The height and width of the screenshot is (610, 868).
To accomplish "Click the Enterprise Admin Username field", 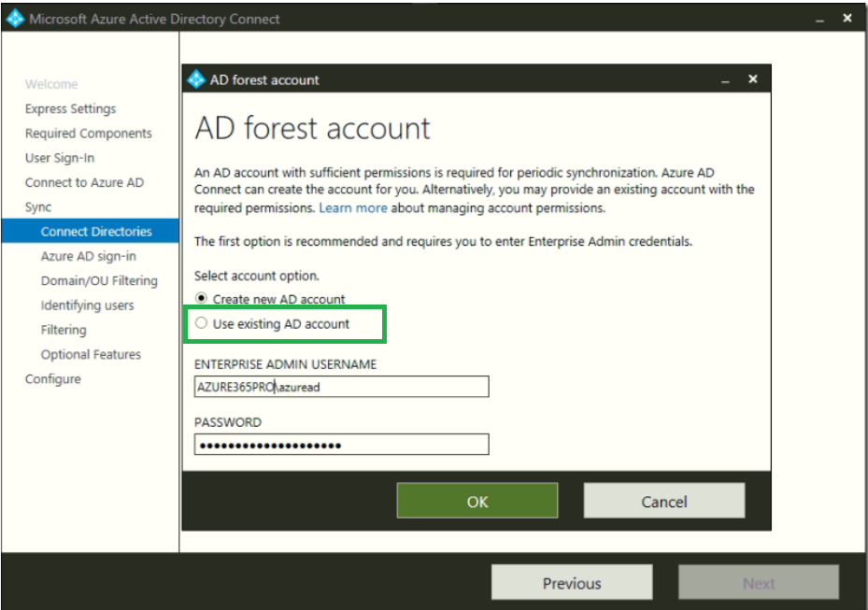I will pos(342,387).
